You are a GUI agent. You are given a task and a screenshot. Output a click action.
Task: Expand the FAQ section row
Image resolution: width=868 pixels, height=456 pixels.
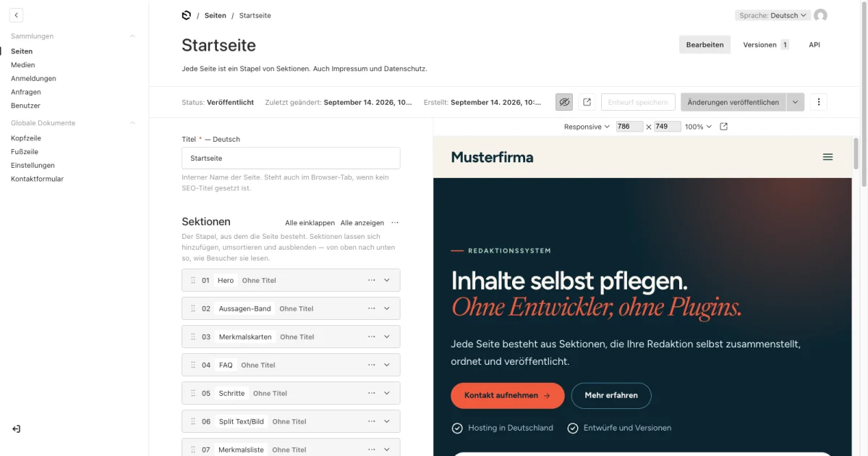[x=387, y=365]
